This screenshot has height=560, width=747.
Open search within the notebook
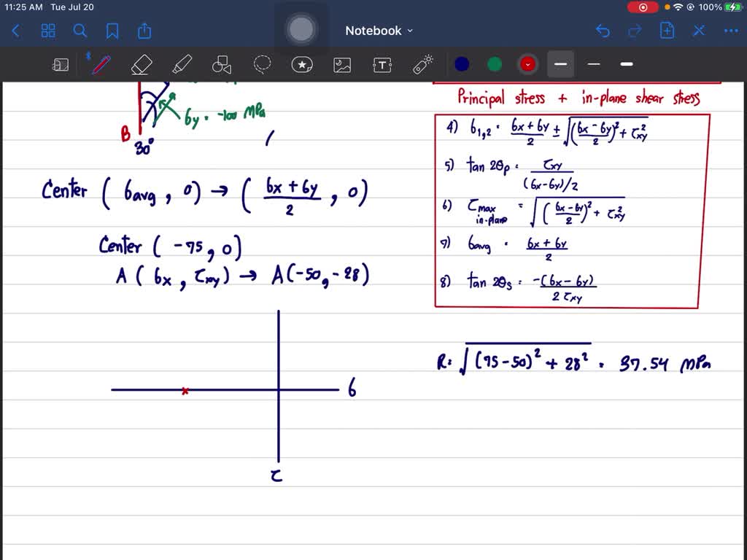(x=80, y=31)
